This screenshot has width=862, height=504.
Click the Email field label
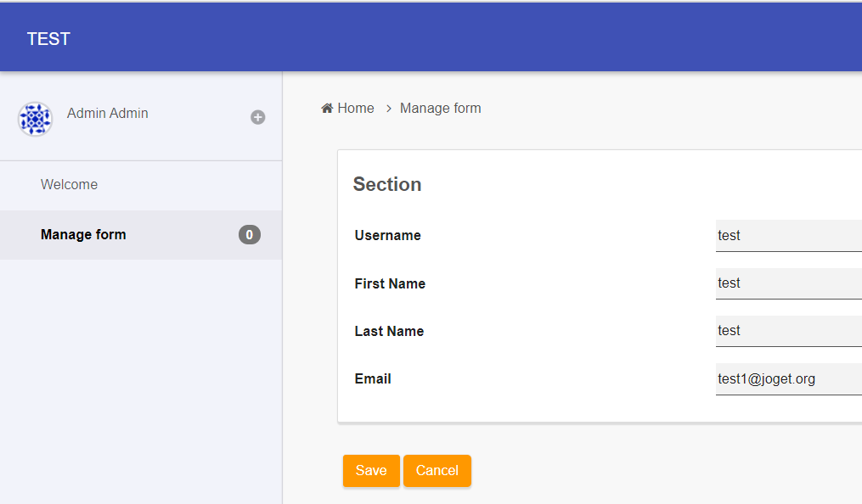(373, 379)
